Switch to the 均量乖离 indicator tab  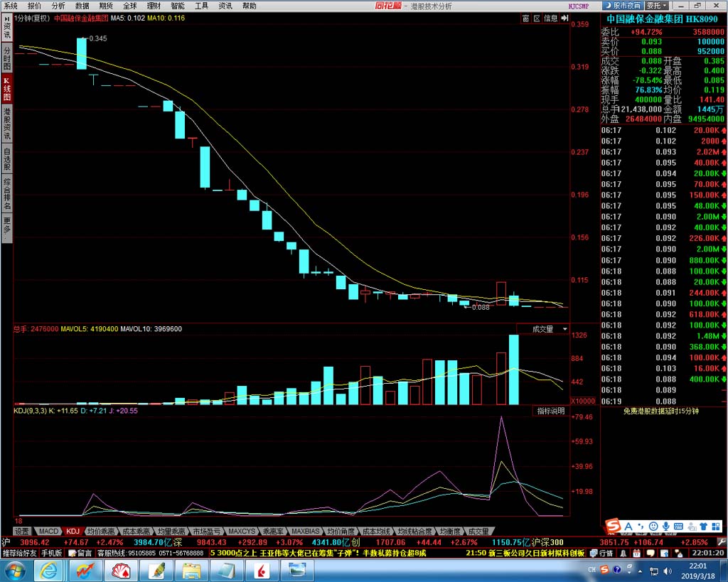171,531
